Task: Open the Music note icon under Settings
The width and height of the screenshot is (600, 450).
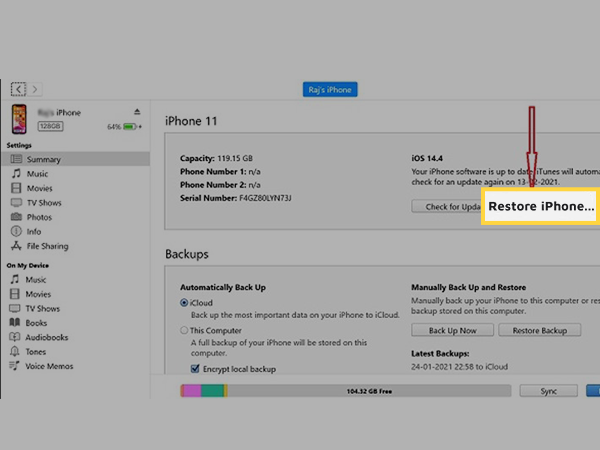Action: (x=16, y=173)
